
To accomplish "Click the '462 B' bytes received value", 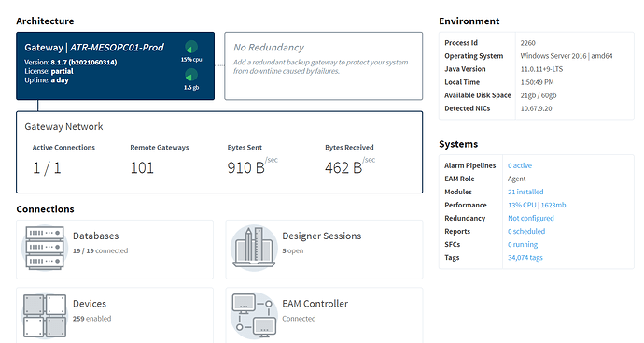I will (x=343, y=168).
